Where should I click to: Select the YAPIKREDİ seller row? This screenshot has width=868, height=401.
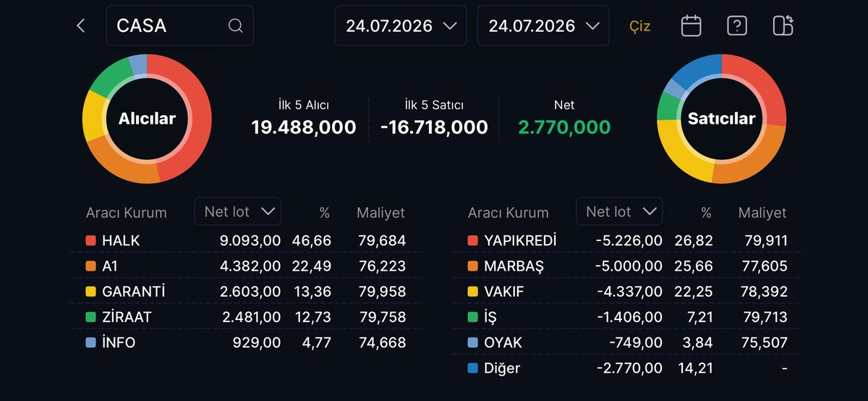click(x=627, y=240)
